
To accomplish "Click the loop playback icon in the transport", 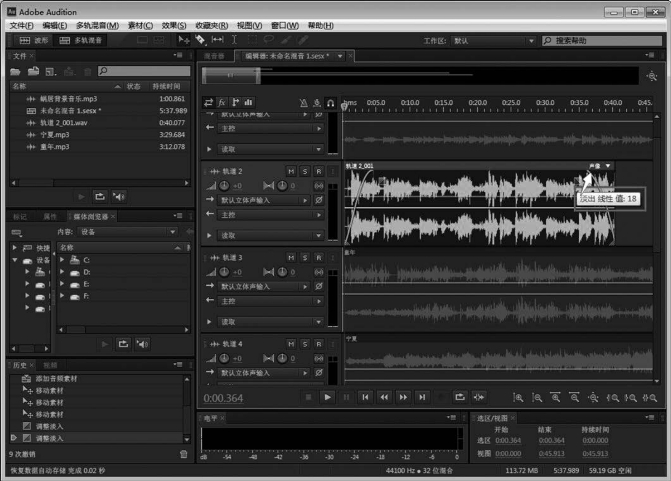I will tap(459, 397).
